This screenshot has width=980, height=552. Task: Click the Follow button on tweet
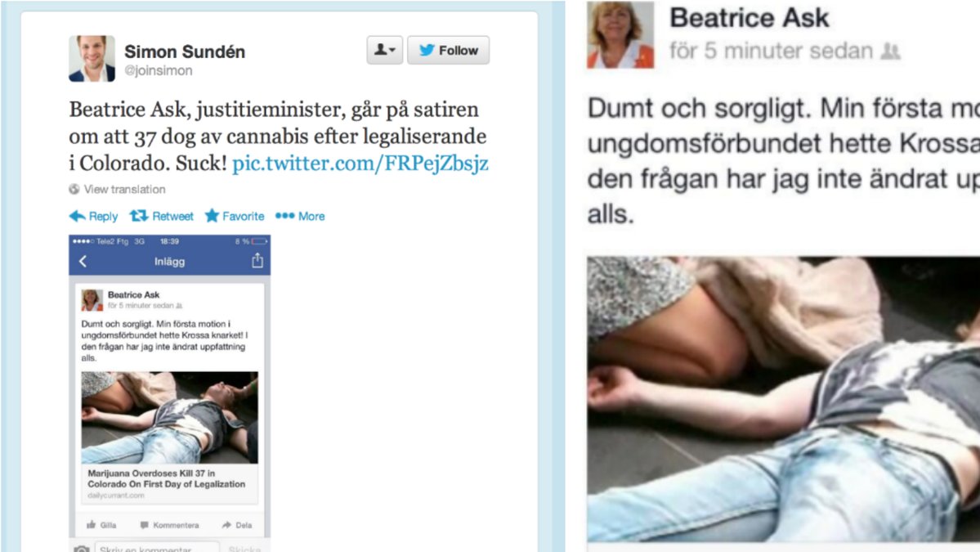click(x=448, y=50)
